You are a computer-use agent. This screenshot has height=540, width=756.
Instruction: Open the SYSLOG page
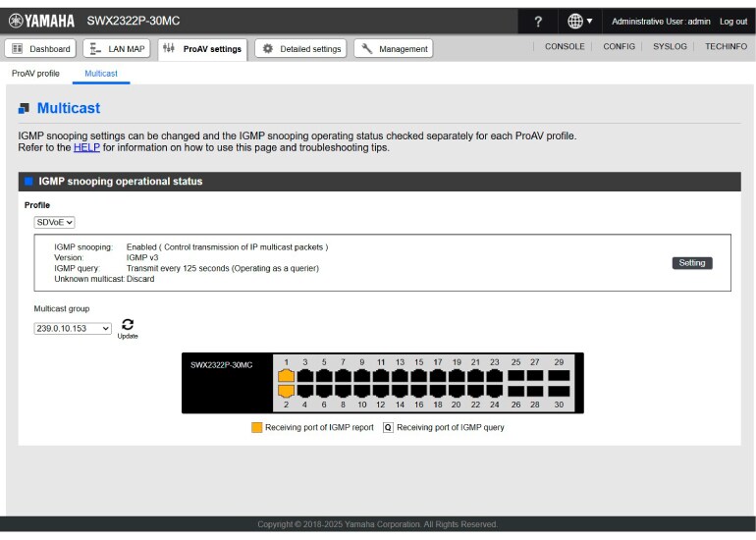[670, 47]
